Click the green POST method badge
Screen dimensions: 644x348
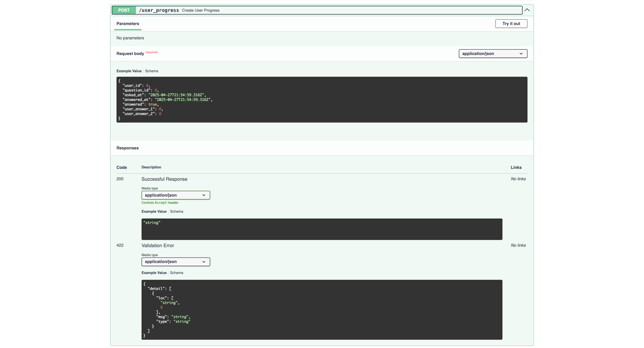124,10
